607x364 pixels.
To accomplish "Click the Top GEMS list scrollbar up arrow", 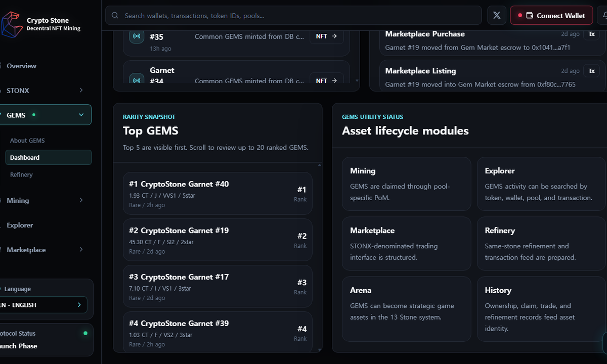I will click(319, 165).
